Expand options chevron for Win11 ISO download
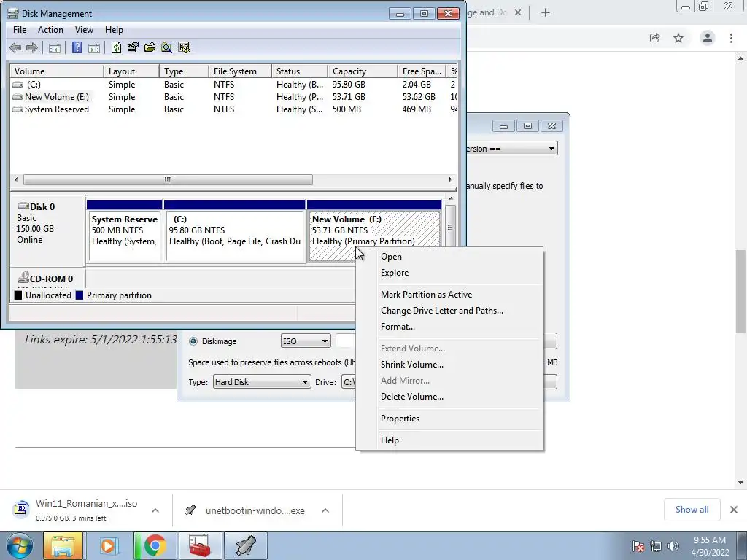Viewport: 747px width, 560px height. click(155, 510)
